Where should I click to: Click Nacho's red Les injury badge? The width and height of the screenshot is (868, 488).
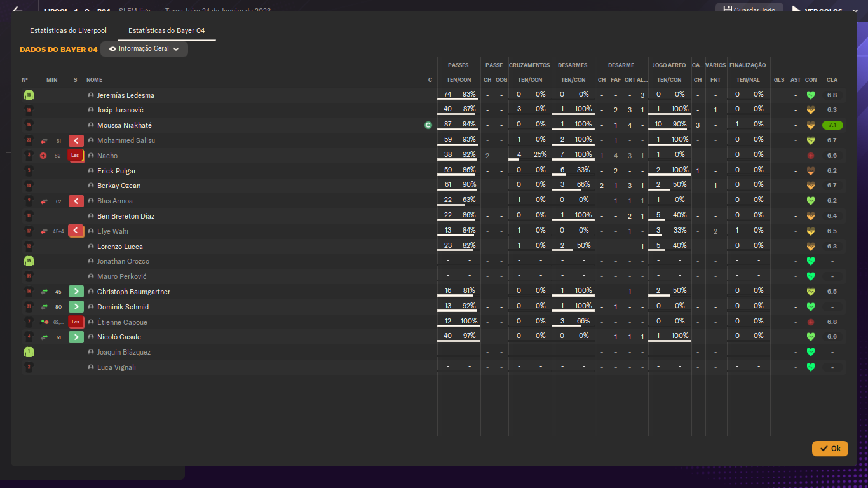pyautogui.click(x=76, y=156)
